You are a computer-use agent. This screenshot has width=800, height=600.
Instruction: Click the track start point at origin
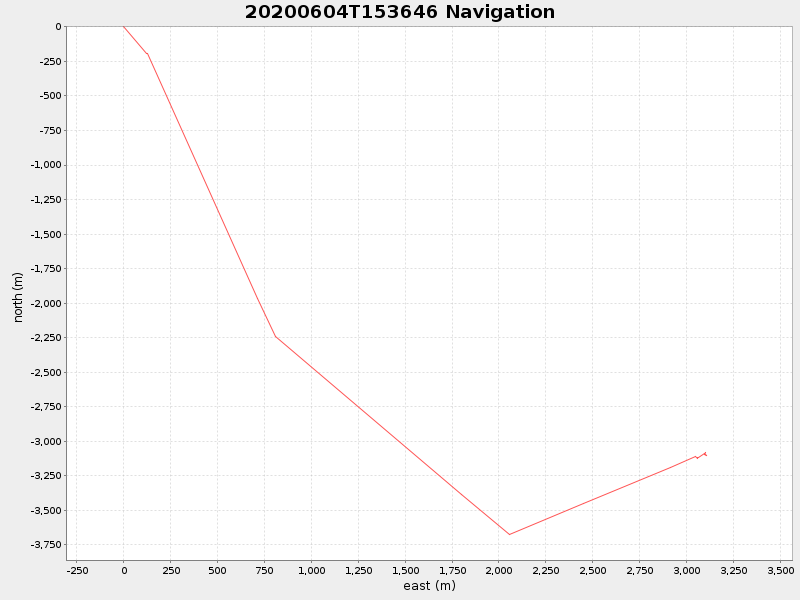pyautogui.click(x=123, y=27)
